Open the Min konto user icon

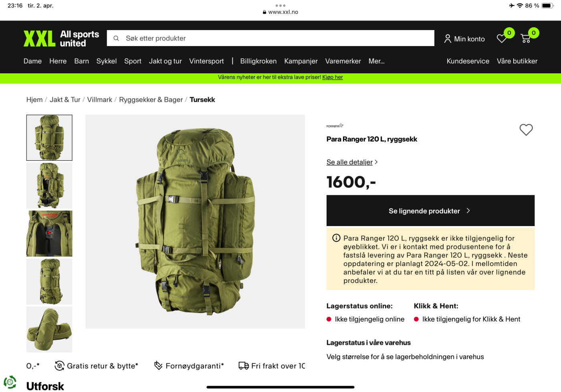[448, 38]
